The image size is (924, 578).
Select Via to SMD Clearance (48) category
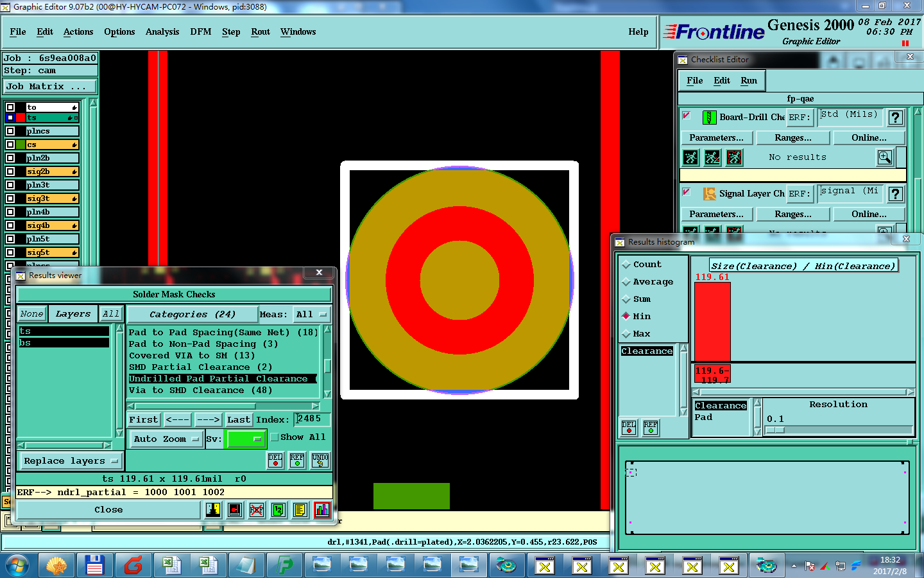(200, 390)
